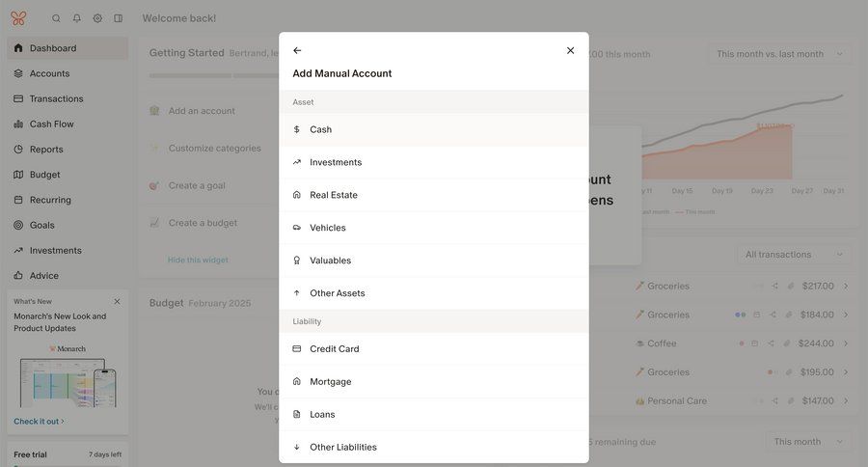Click the Monarch butterfly logo
Screen dimensions: 868x467
point(18,18)
